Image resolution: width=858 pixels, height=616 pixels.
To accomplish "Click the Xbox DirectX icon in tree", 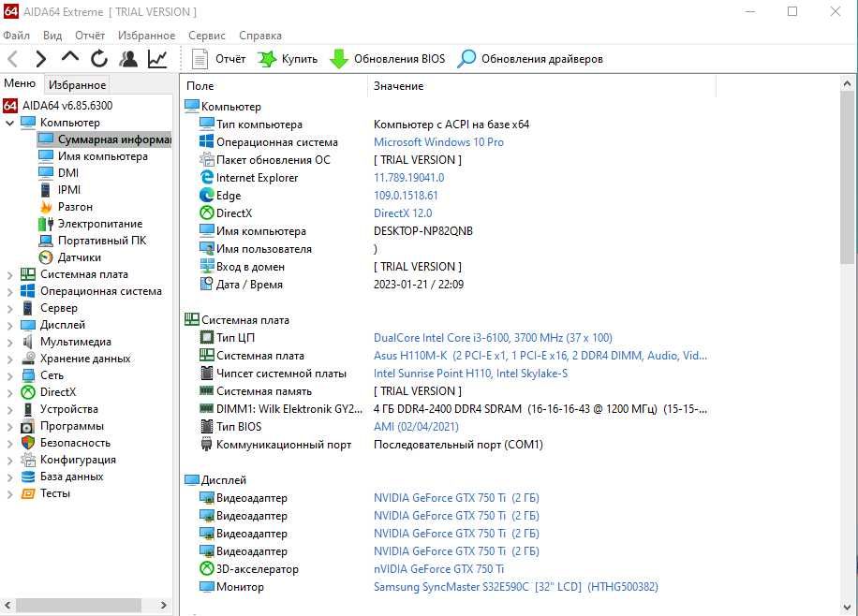I will 28,392.
